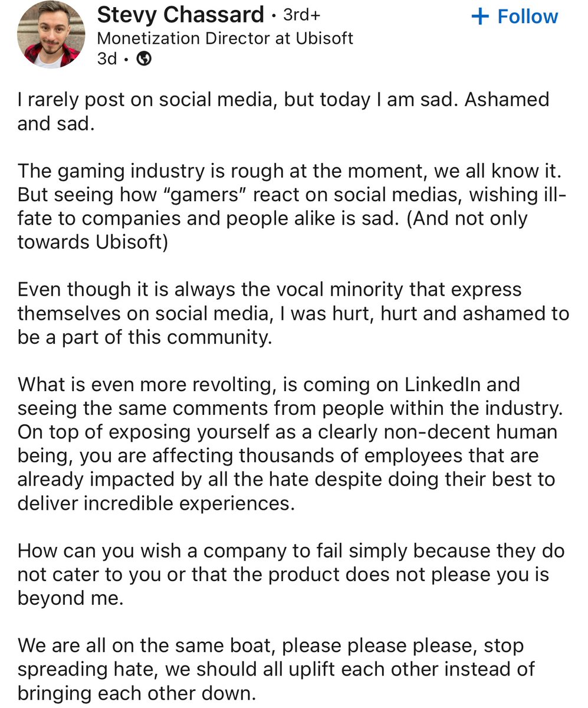
Task: Open Stevy Chassard's profile name link
Action: [180, 14]
